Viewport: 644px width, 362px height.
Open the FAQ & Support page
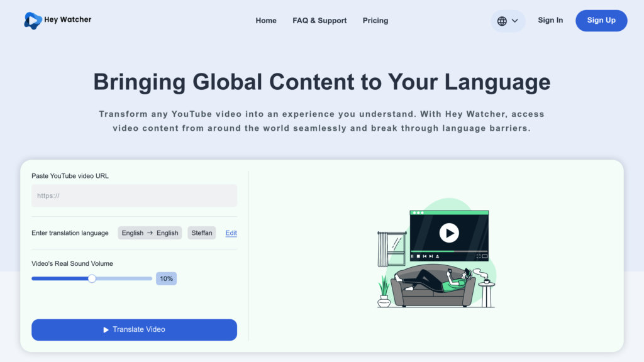coord(319,21)
